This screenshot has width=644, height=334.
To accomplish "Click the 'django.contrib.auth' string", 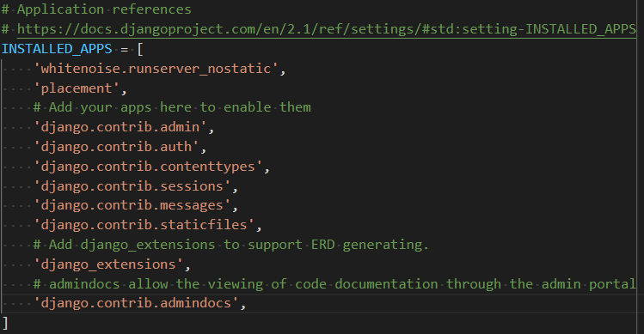I will pyautogui.click(x=116, y=147).
